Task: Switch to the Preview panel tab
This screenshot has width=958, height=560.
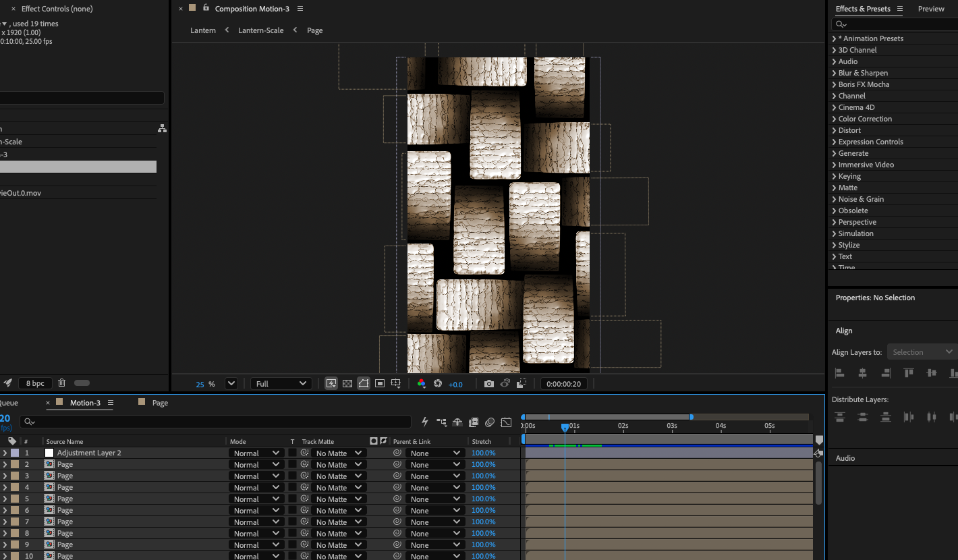Action: (x=931, y=9)
